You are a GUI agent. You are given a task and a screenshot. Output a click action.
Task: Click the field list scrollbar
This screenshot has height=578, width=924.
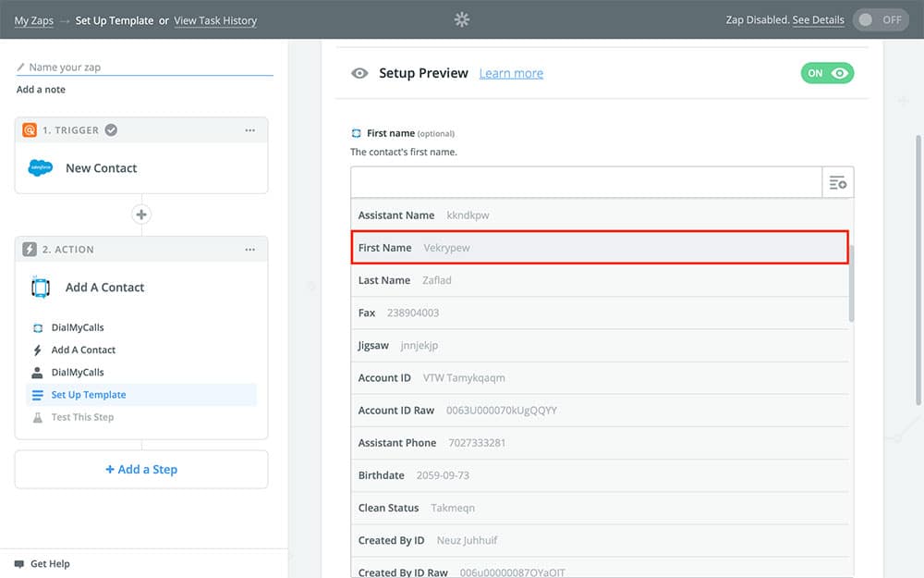(850, 282)
